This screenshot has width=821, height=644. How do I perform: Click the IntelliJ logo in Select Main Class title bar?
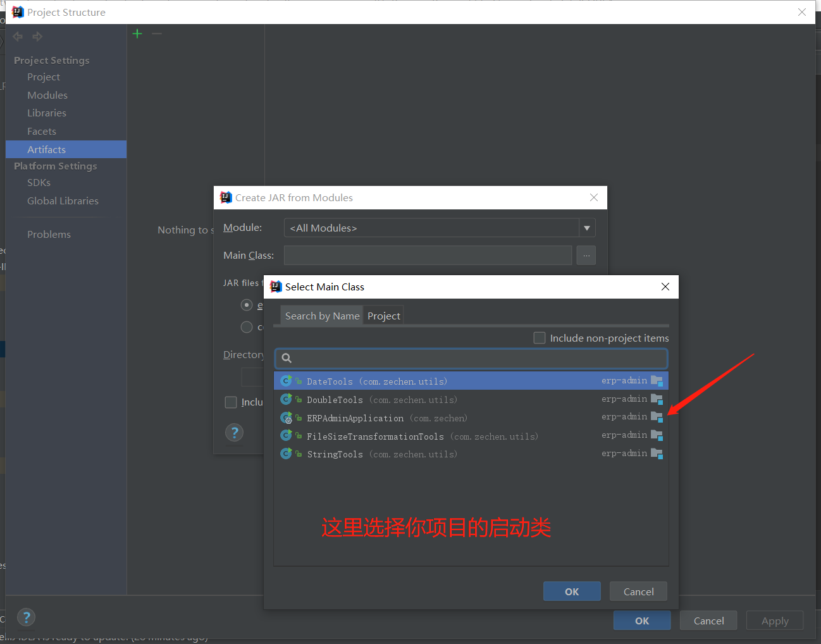coord(275,286)
